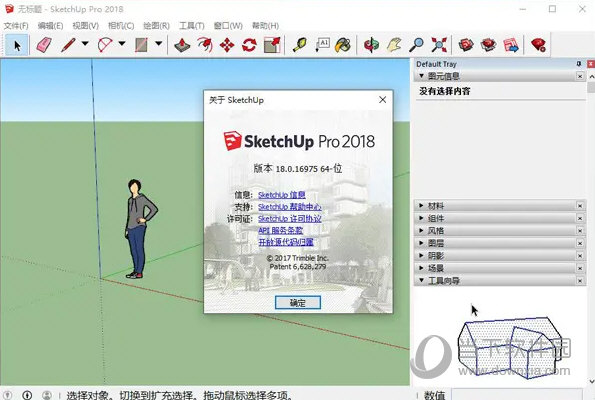The image size is (595, 400).
Task: Pick the Pan hand tool
Action: click(x=394, y=45)
